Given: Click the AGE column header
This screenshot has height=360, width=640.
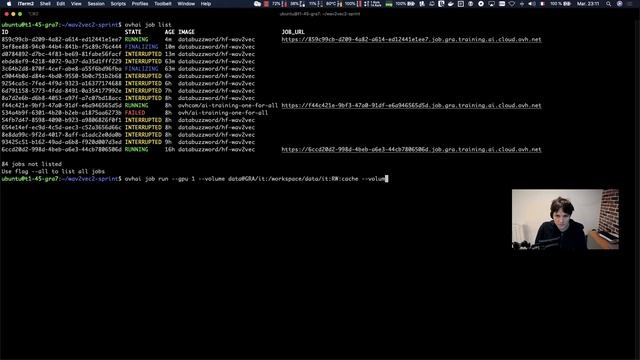Looking at the screenshot, I should [x=170, y=32].
